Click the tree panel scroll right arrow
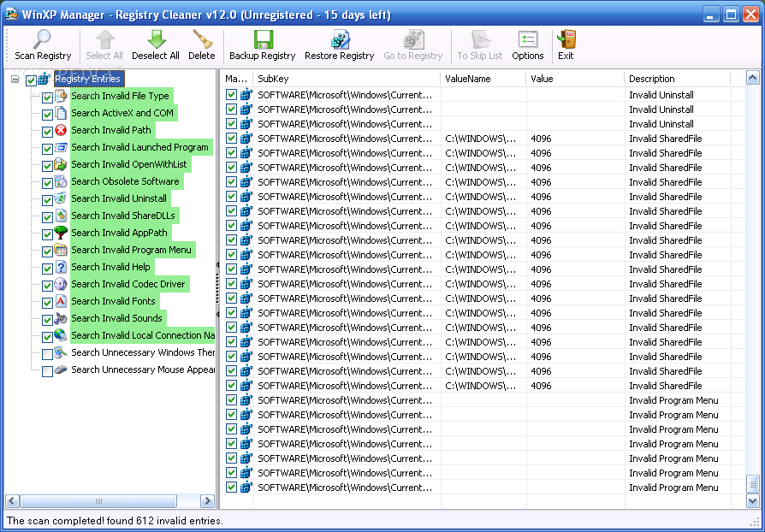Screen dimensions: 765x532 [x=207, y=500]
